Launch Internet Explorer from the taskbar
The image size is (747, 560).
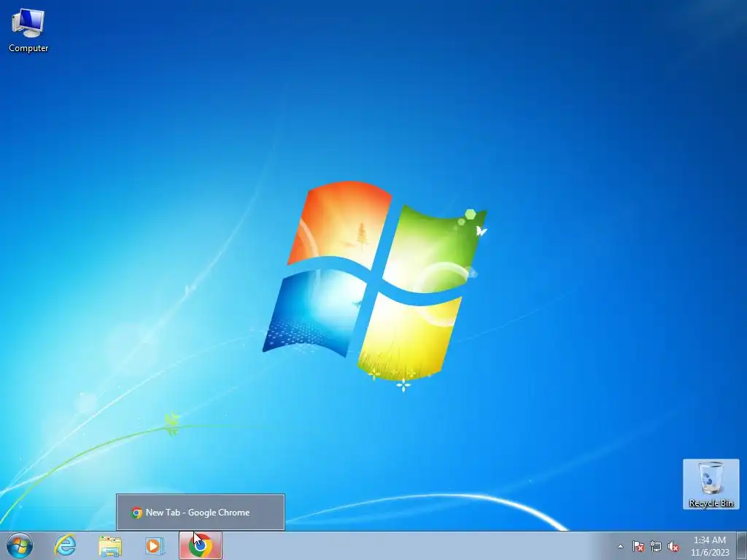65,545
